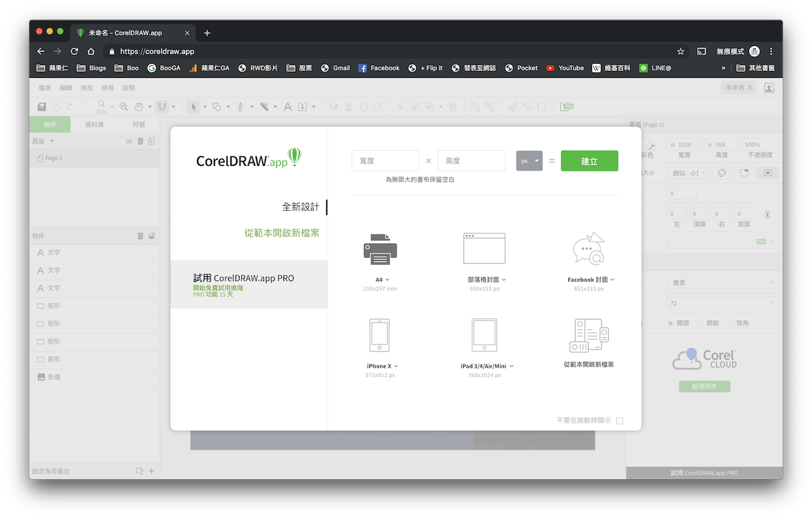Viewport: 812px width, 518px height.
Task: Select the 開啟 radio button
Action: [x=700, y=323]
